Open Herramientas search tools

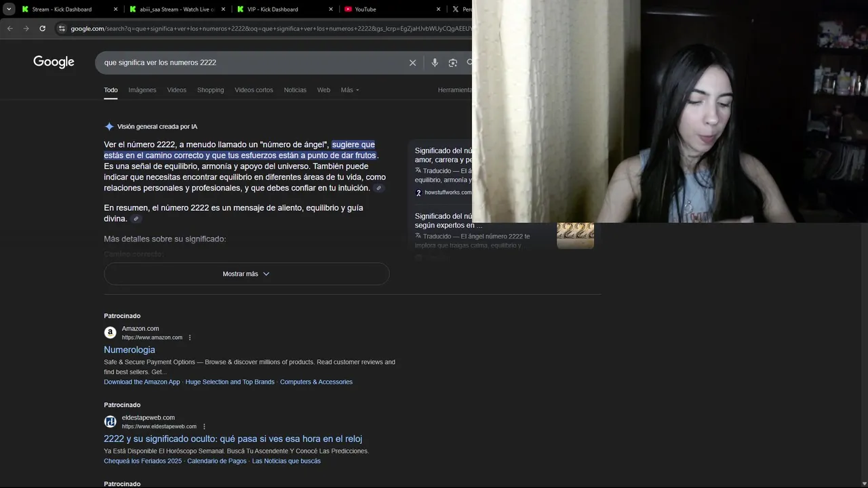click(x=454, y=90)
